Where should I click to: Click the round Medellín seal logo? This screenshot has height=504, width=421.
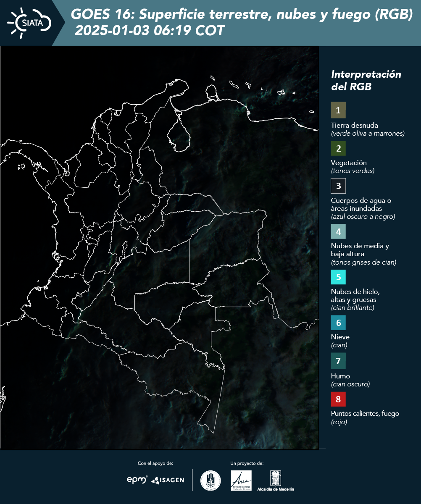click(x=210, y=480)
